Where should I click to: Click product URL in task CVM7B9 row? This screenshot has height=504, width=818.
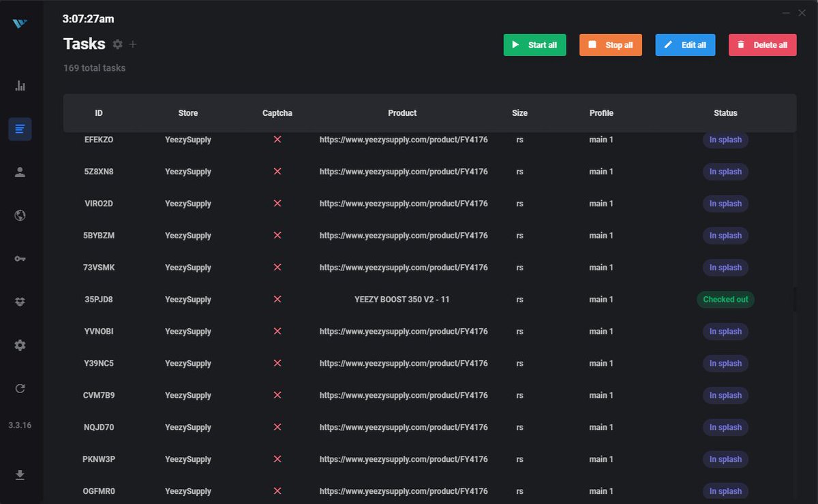click(404, 395)
